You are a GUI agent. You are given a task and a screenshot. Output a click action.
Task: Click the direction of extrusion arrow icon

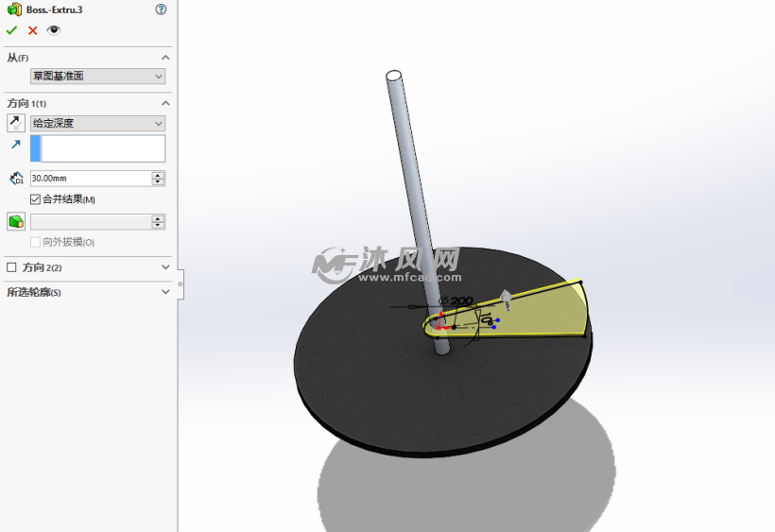[16, 145]
